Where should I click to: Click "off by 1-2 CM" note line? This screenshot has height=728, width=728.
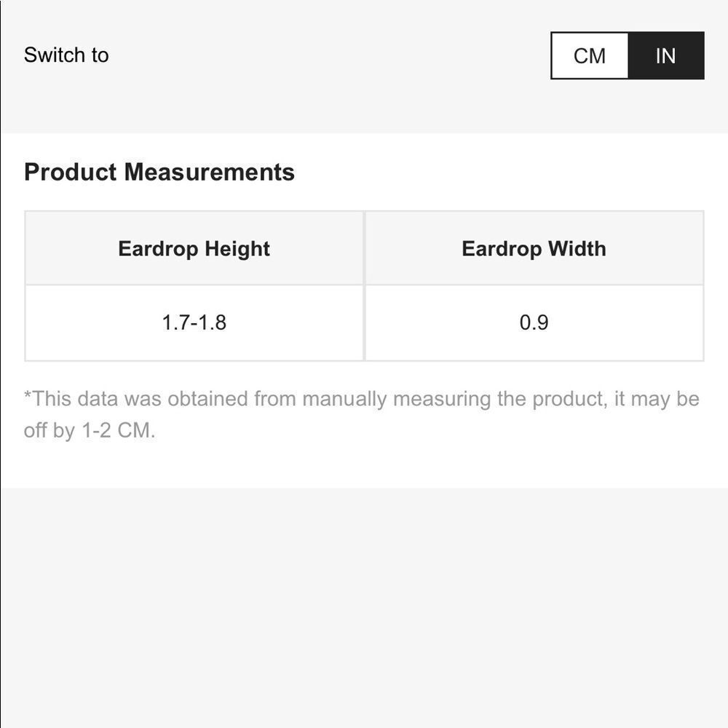(89, 430)
